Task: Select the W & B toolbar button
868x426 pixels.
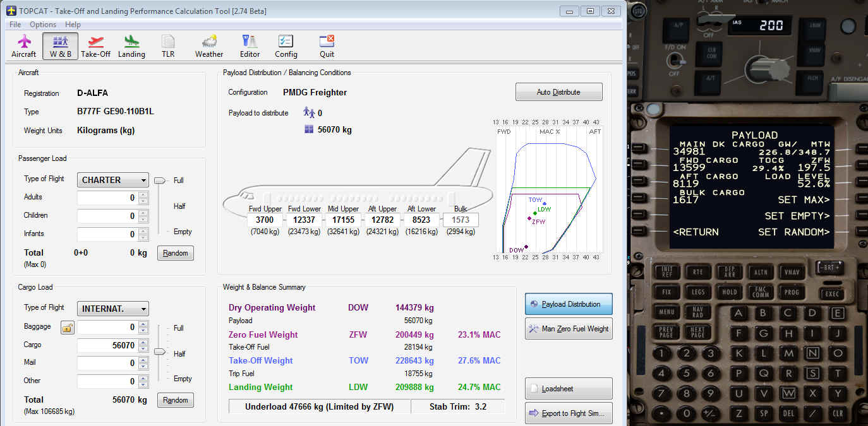Action: [x=61, y=47]
